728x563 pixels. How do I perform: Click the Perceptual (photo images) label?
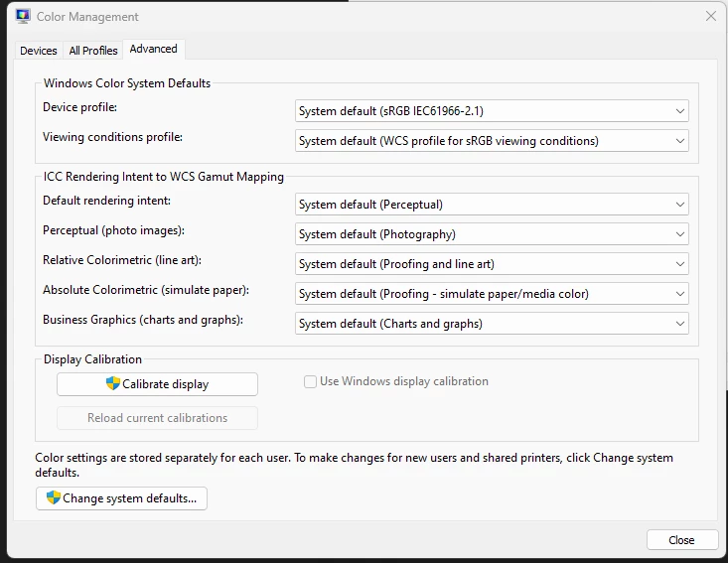coord(114,230)
